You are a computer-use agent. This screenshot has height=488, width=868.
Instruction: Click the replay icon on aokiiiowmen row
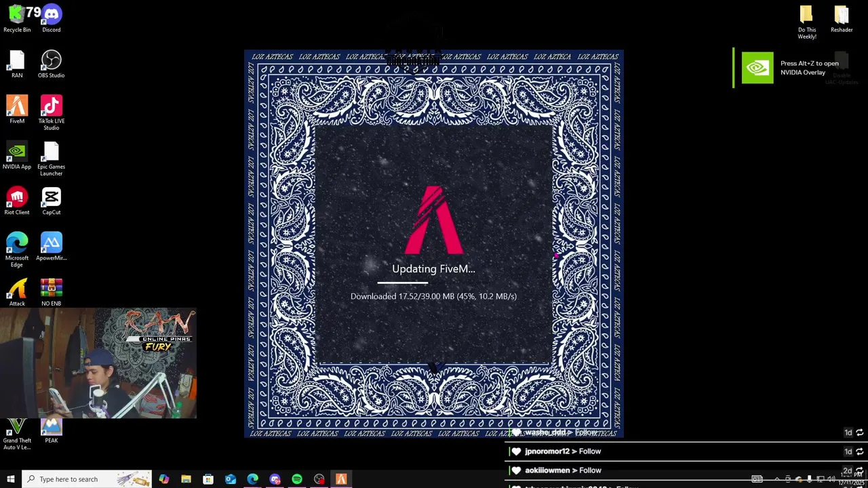(x=859, y=470)
